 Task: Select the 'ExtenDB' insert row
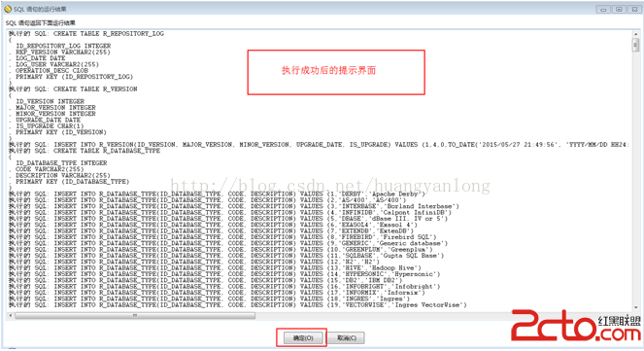(211, 231)
